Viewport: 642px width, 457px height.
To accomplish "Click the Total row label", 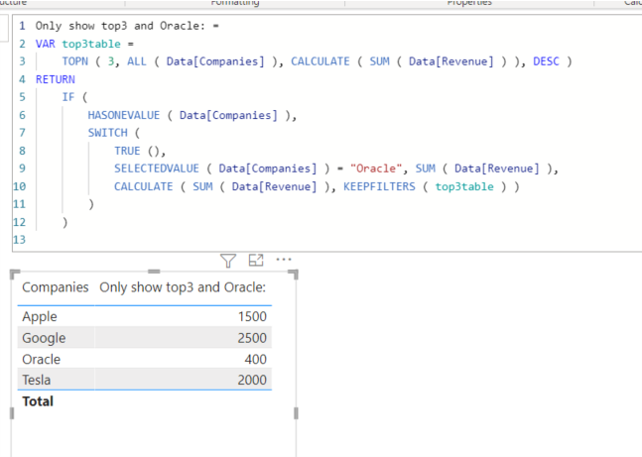I will (38, 401).
